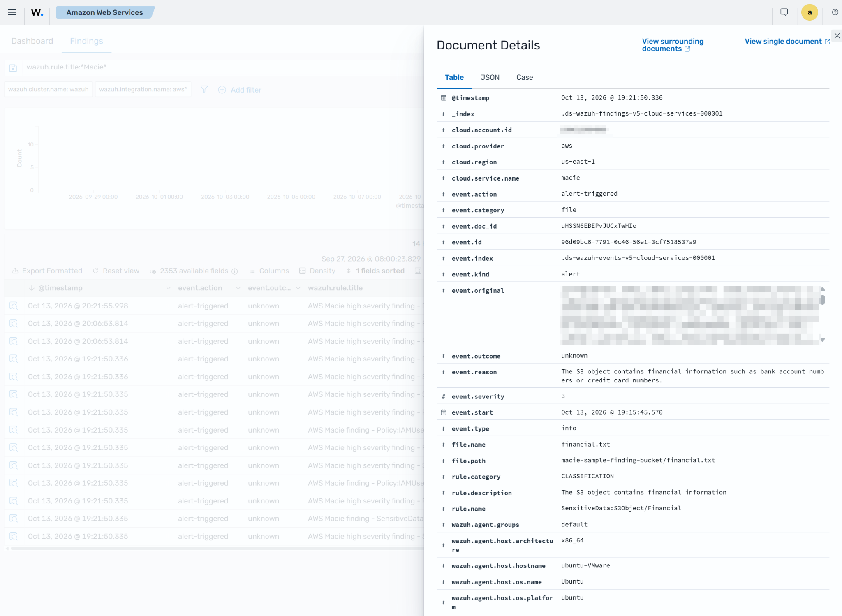Open the 1 fields sorted menu
This screenshot has height=616, width=842.
pyautogui.click(x=375, y=271)
